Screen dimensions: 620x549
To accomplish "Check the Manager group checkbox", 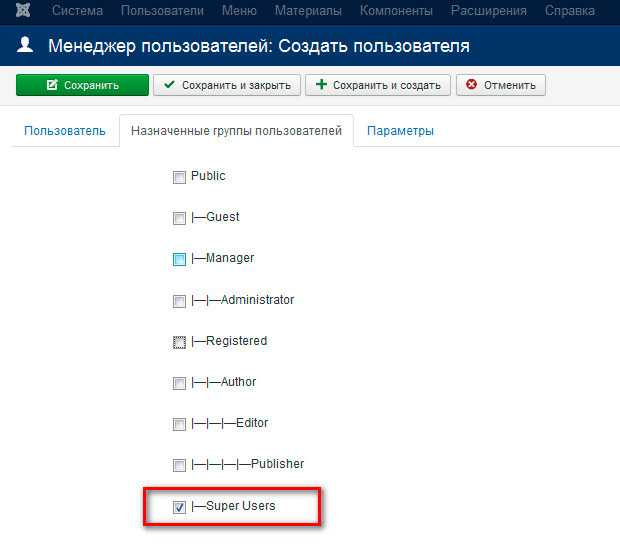I will [179, 259].
